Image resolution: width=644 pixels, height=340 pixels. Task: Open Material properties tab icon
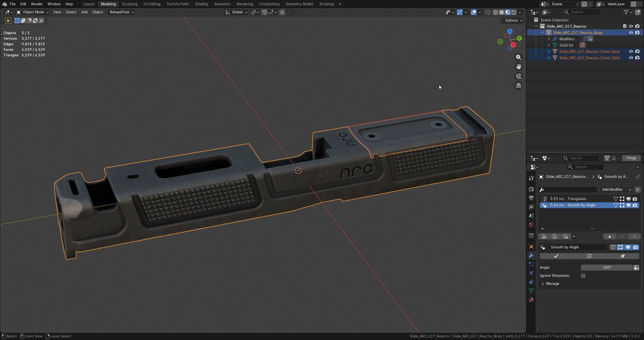point(531,299)
